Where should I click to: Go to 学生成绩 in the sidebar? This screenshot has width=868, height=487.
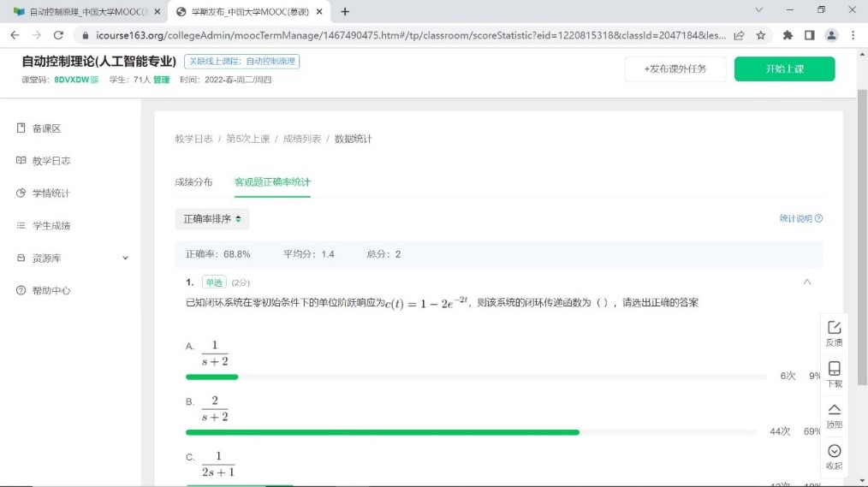(x=51, y=226)
